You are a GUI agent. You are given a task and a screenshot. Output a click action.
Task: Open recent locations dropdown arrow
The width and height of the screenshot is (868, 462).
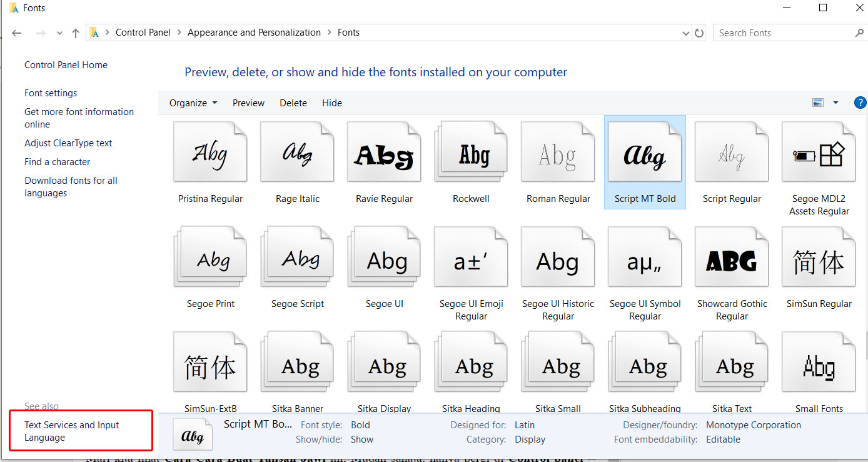pyautogui.click(x=59, y=33)
